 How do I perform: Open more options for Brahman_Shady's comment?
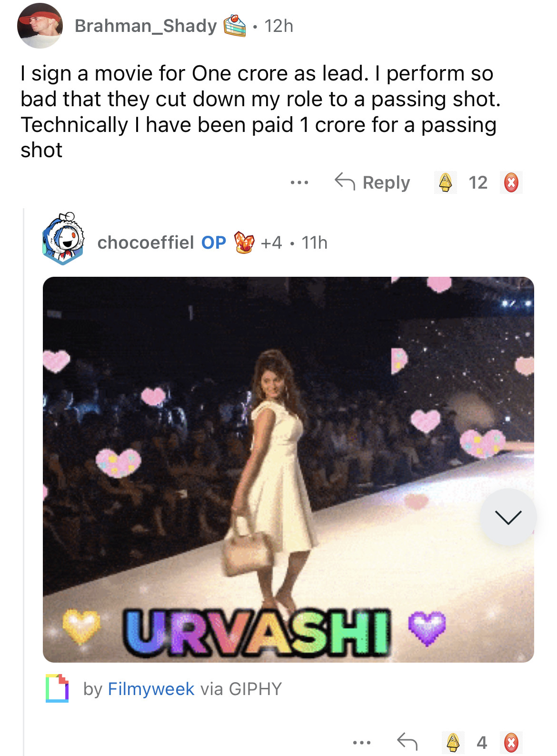pyautogui.click(x=299, y=182)
